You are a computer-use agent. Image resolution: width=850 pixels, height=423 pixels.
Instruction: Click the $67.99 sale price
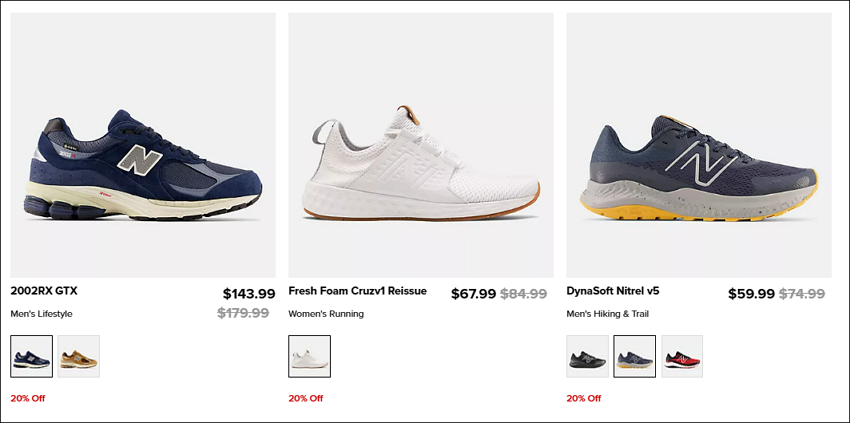tap(473, 294)
